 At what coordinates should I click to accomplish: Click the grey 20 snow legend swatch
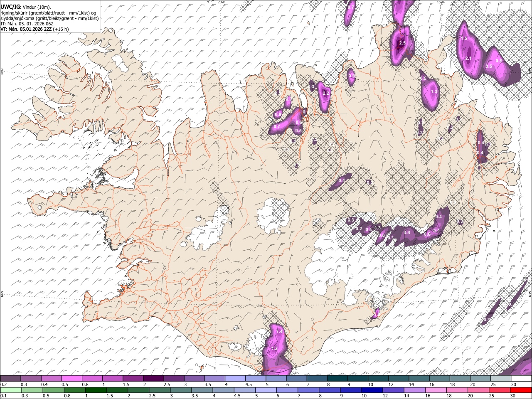point(480,378)
